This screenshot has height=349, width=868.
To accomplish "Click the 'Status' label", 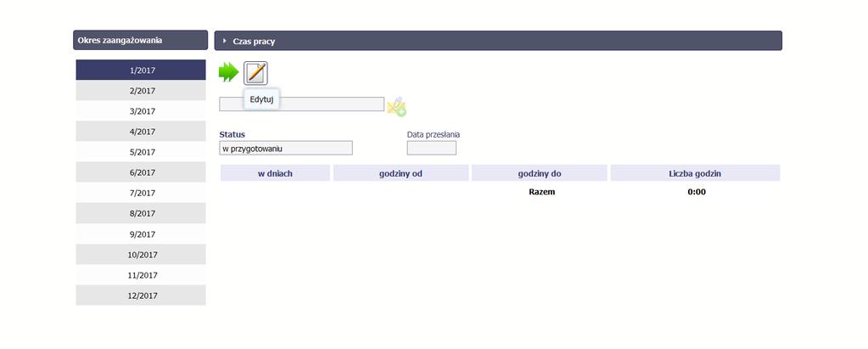I will [232, 134].
